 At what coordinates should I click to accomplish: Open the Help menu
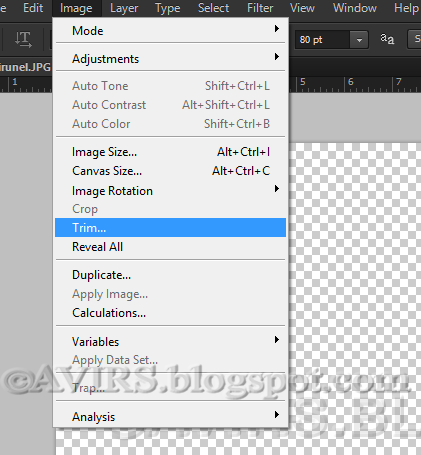click(406, 8)
